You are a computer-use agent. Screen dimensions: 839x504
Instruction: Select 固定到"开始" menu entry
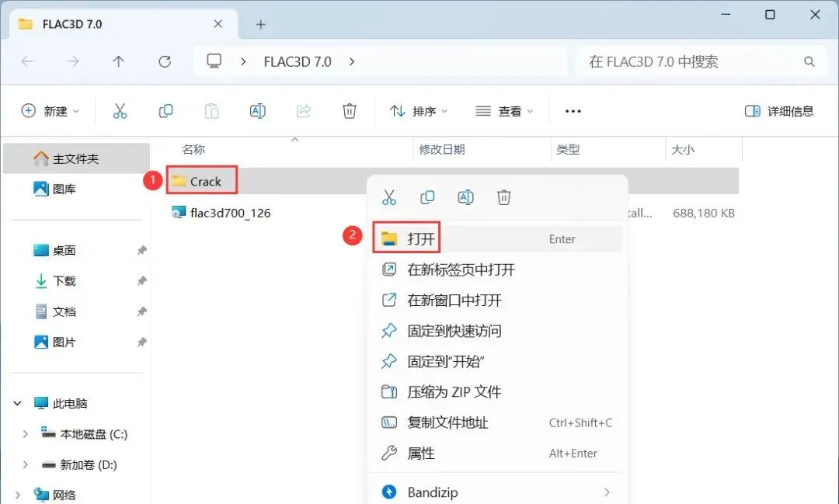(498, 361)
